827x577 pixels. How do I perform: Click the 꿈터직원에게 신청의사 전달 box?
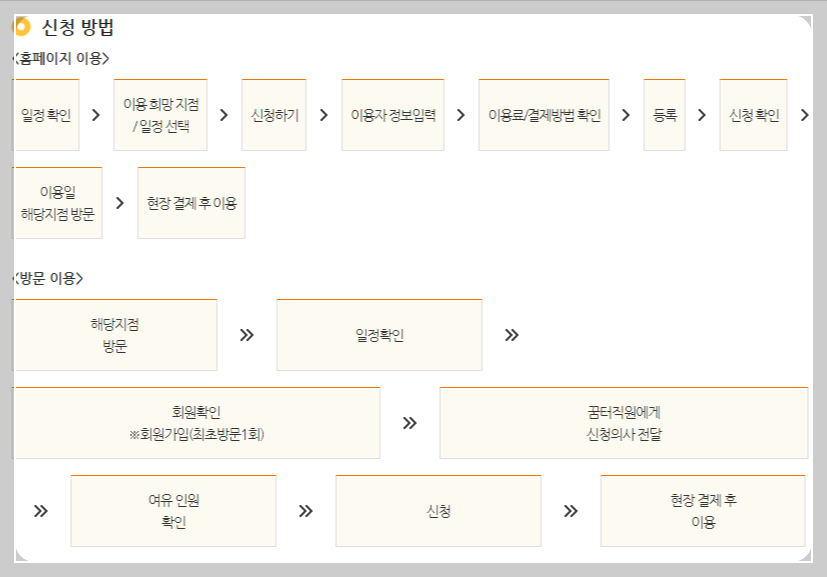(x=624, y=423)
